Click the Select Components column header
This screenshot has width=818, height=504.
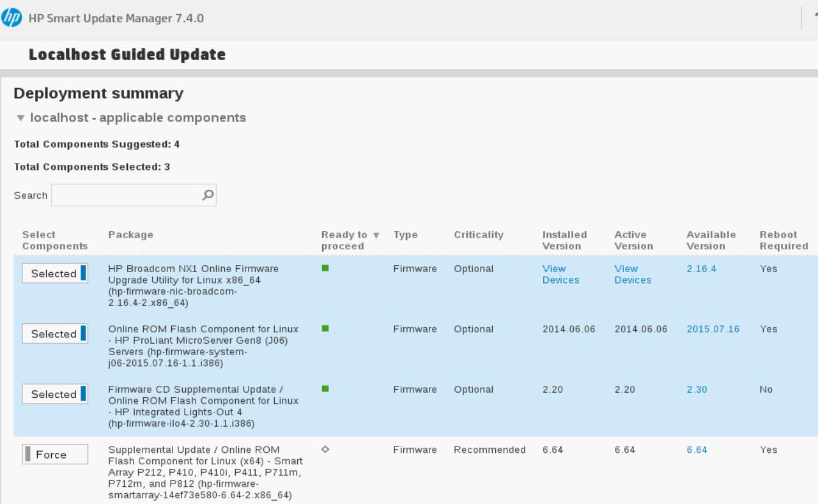(x=55, y=240)
